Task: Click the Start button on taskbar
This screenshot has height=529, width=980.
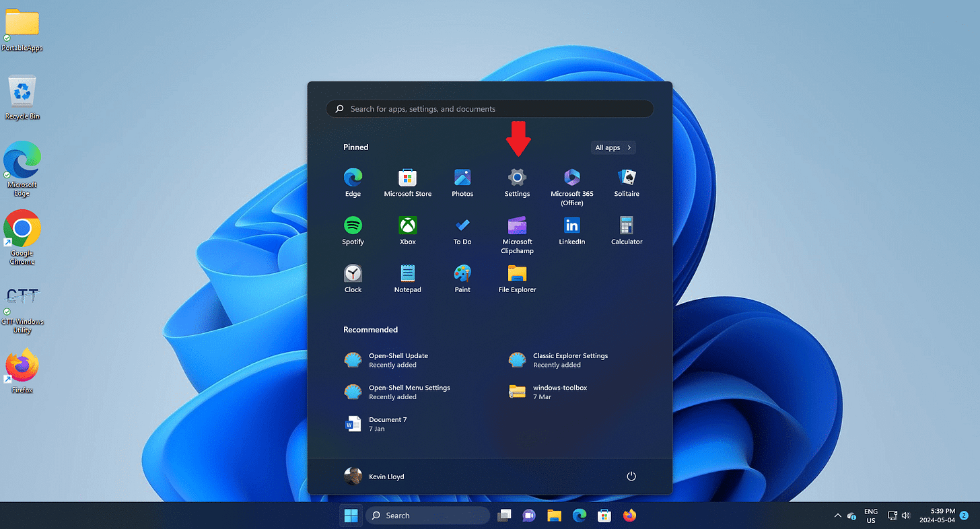Action: (x=351, y=516)
